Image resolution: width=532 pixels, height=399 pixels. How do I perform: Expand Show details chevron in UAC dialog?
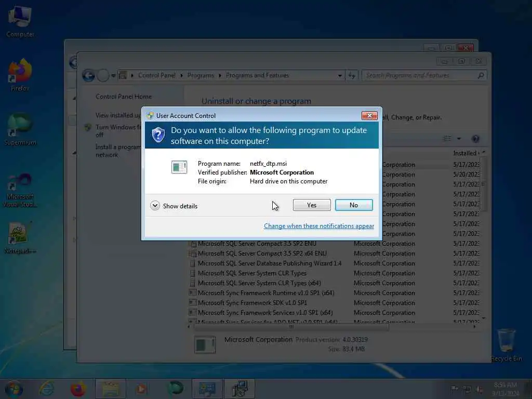pyautogui.click(x=155, y=206)
